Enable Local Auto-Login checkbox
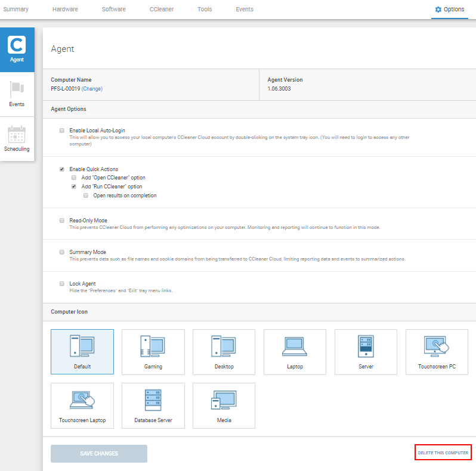The height and width of the screenshot is (471, 476). tap(62, 130)
